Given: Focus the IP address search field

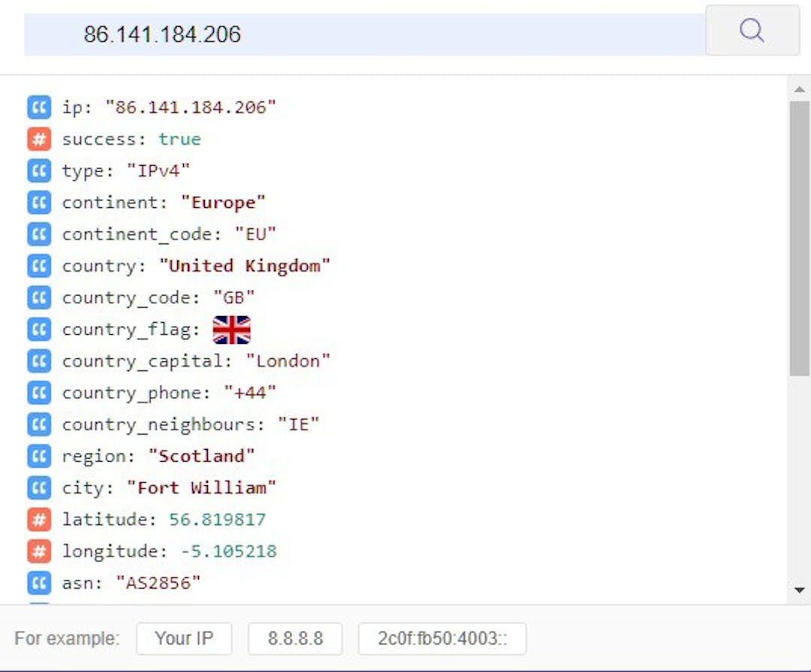Looking at the screenshot, I should 365,35.
